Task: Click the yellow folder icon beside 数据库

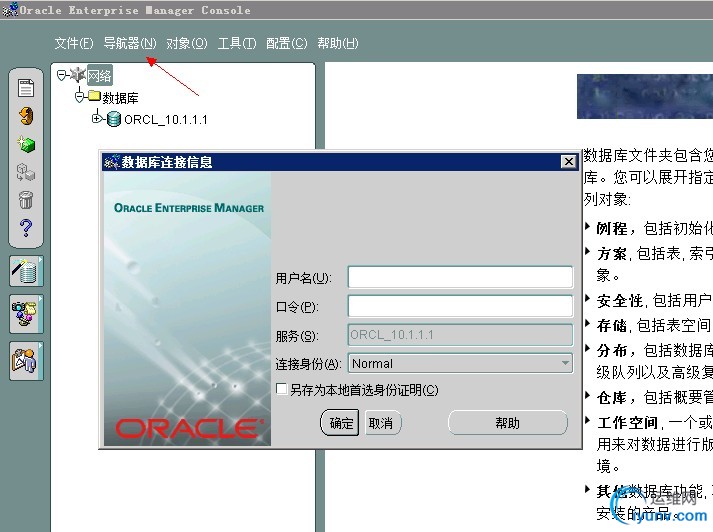Action: tap(94, 95)
